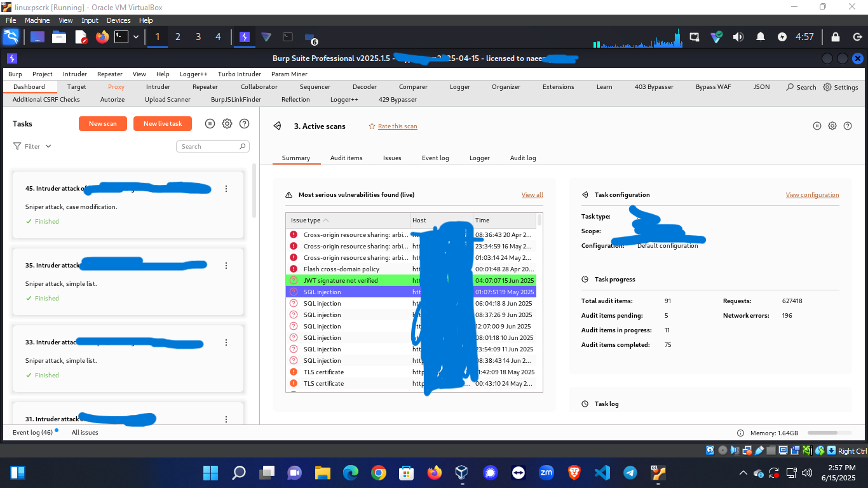Click the power manager lightning icon

tap(782, 37)
